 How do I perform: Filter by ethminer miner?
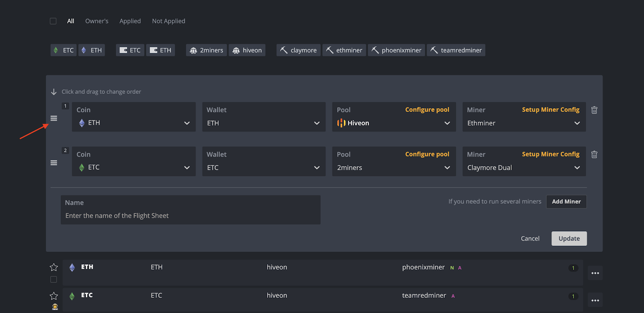coord(344,50)
